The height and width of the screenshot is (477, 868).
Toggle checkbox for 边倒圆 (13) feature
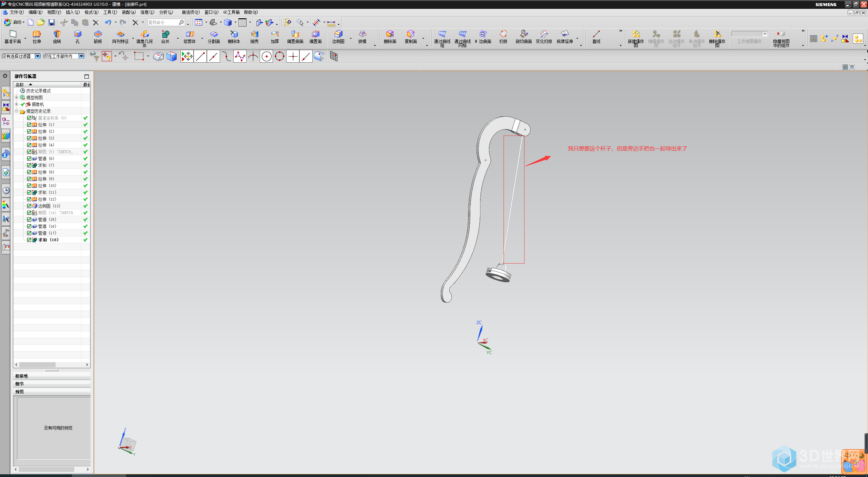[29, 206]
